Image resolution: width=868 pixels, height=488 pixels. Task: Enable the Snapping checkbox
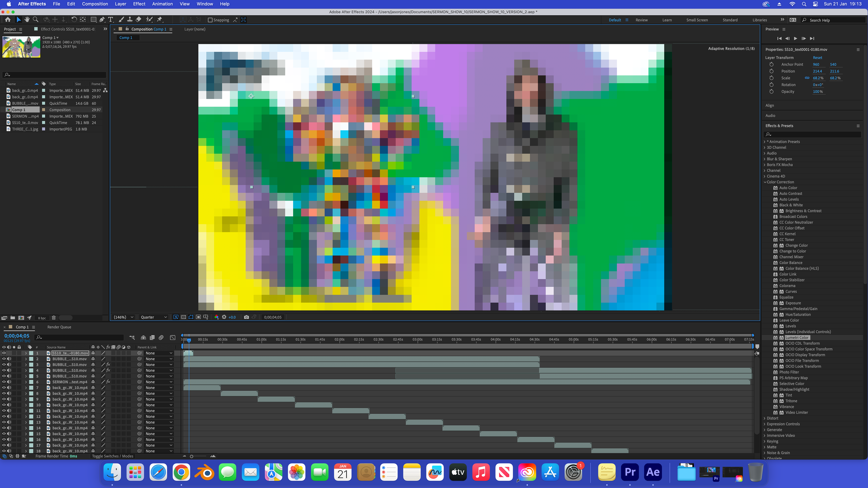click(210, 20)
